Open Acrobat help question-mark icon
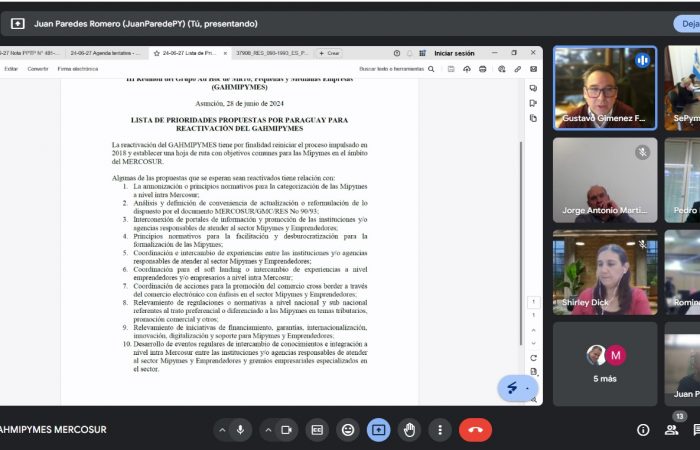700x450 pixels. (397, 53)
